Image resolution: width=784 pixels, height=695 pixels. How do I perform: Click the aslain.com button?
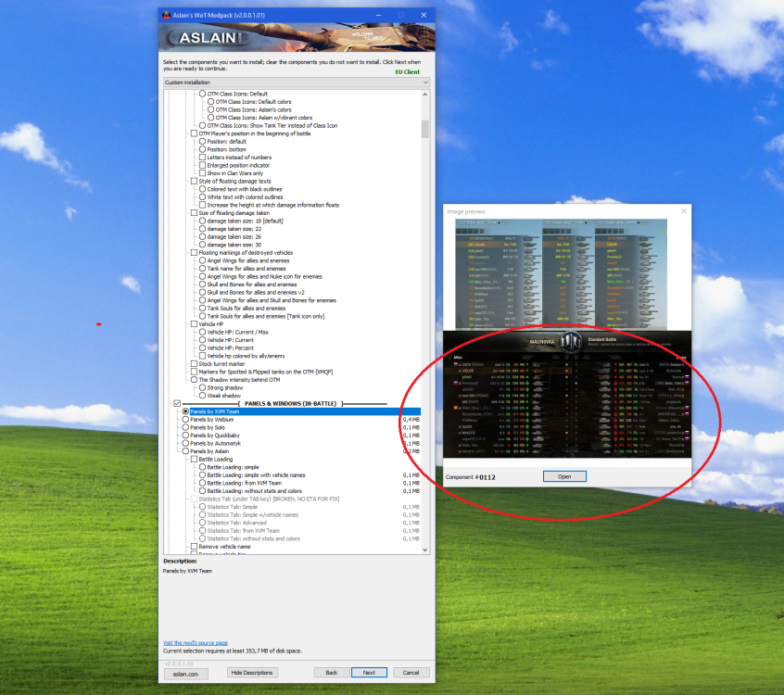coord(185,674)
